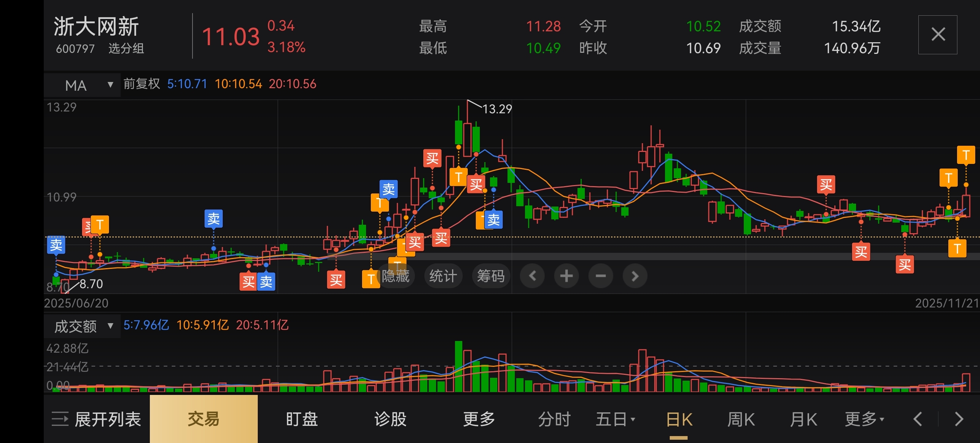
Task: Switch to the 分时 intraday tab
Action: (x=554, y=419)
